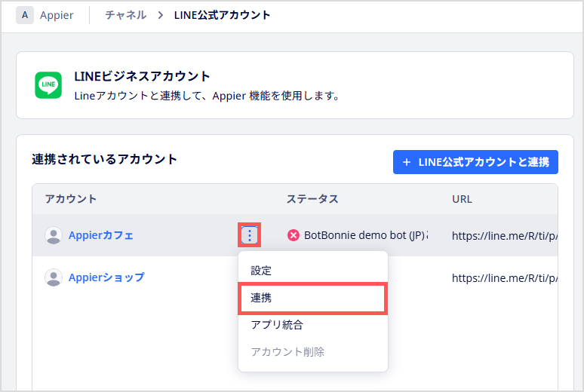Go to チャネル in the breadcrumb
This screenshot has height=392, width=584.
point(126,15)
